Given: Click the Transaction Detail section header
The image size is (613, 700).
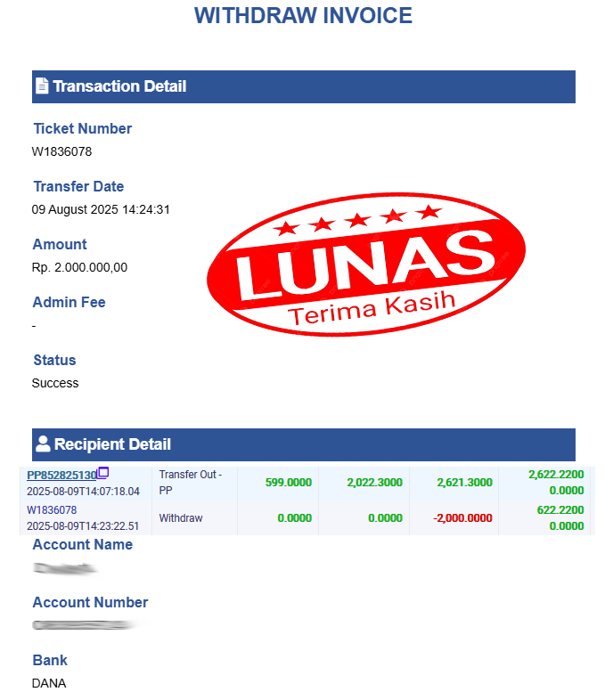Looking at the screenshot, I should (304, 86).
